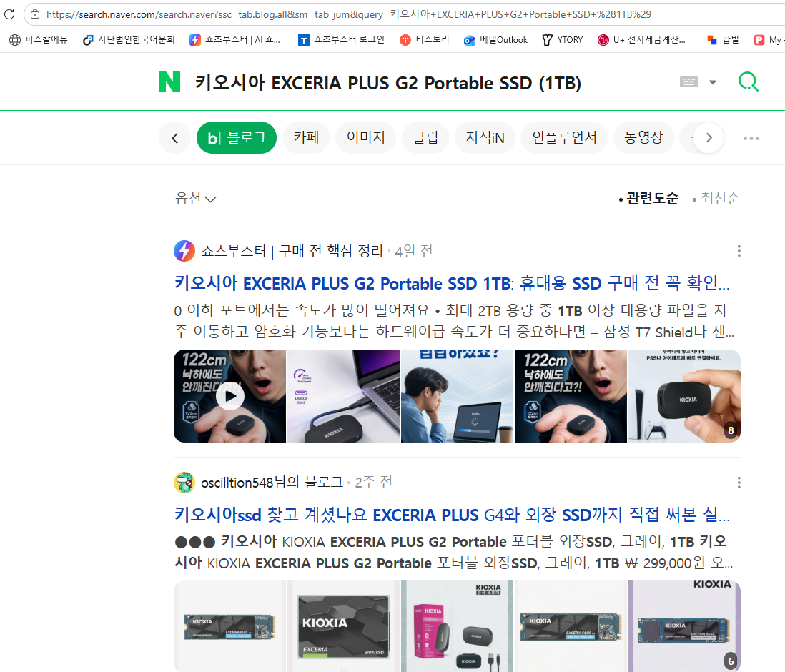
Task: Open the YTORY bookmark
Action: [x=563, y=39]
